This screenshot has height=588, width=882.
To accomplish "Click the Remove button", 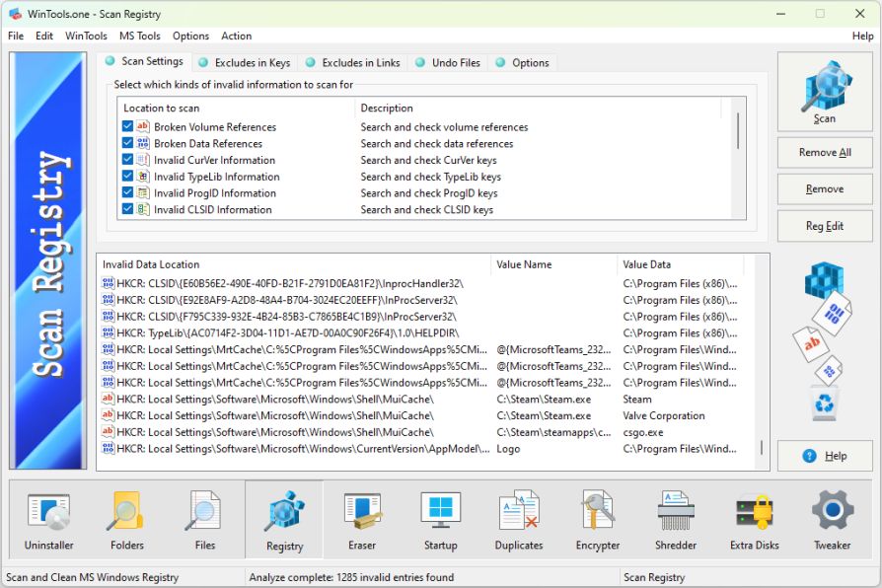I will point(825,189).
